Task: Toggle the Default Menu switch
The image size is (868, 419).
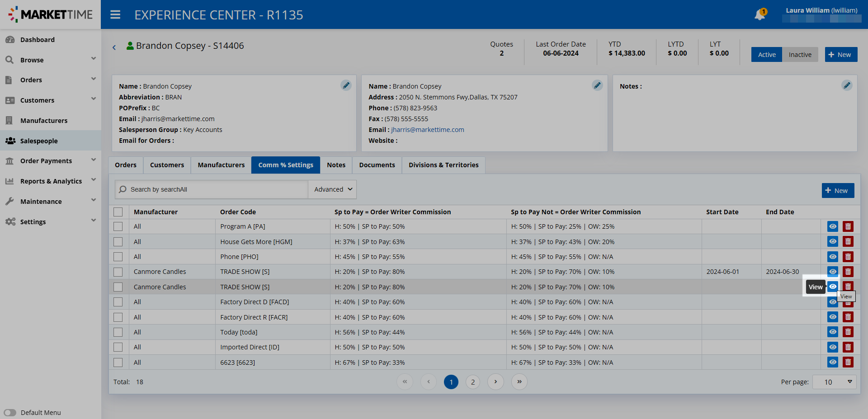Action: click(10, 413)
